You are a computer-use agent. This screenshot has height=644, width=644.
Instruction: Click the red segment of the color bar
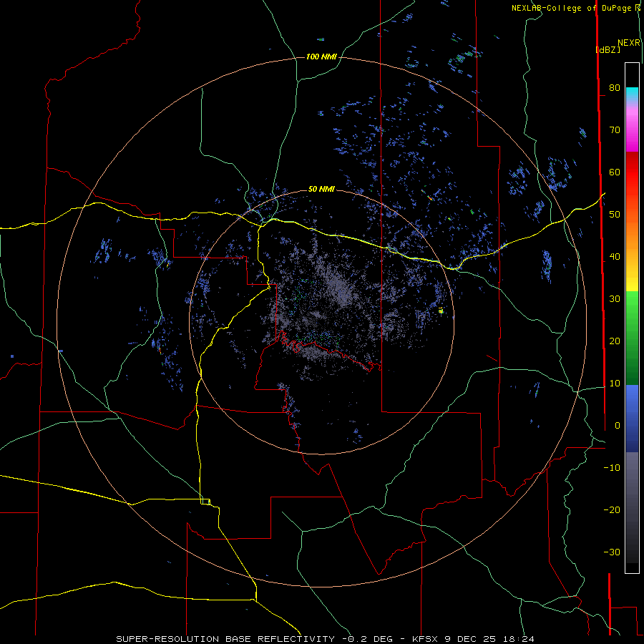point(632,172)
